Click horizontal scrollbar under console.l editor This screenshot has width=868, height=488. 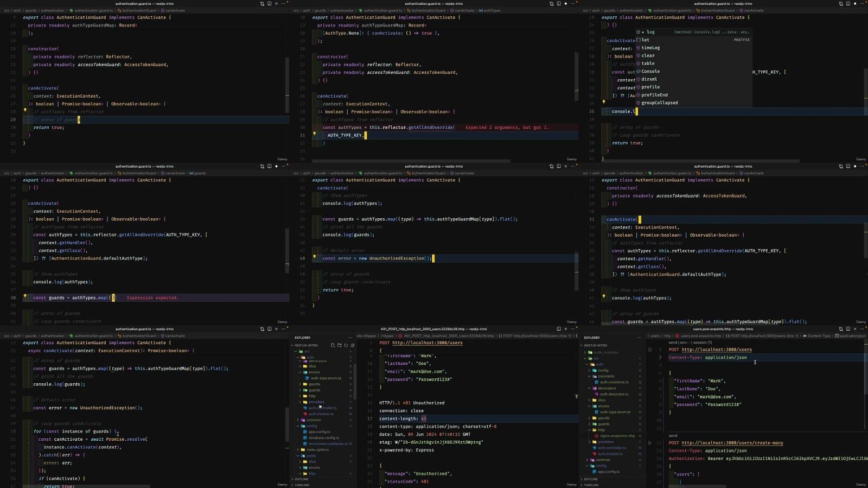[x=700, y=161]
